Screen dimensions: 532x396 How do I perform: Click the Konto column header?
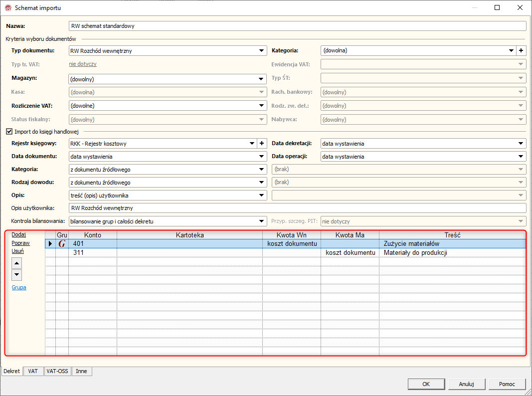[x=93, y=235]
